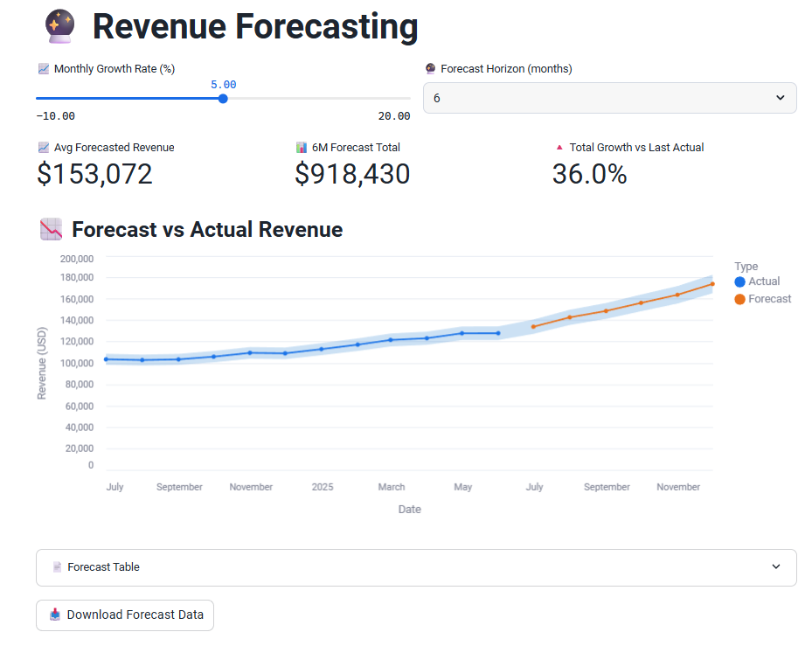Click the last orange forecast data point
Viewport: 812px width, 646px height.
point(712,283)
